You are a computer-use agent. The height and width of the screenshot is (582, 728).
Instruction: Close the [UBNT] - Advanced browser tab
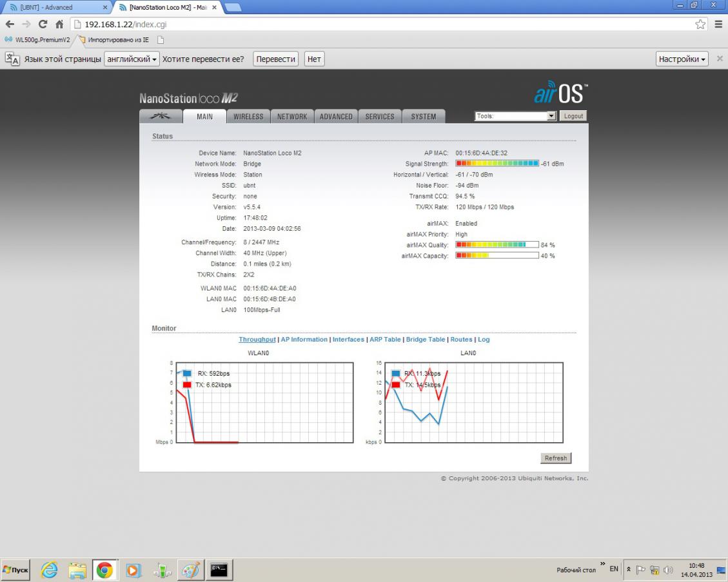click(105, 8)
